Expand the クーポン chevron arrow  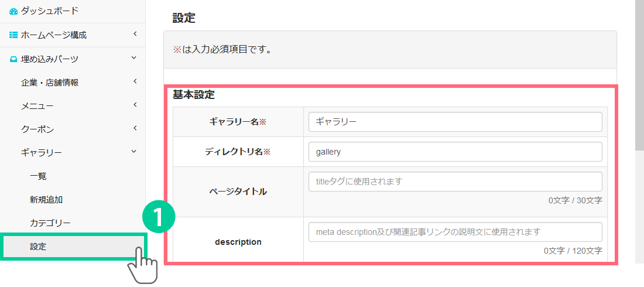[135, 128]
